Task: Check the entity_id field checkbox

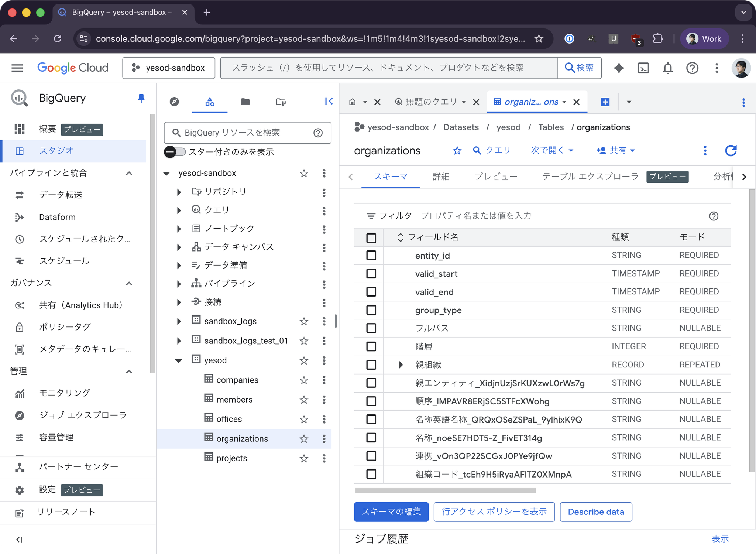Action: point(371,256)
